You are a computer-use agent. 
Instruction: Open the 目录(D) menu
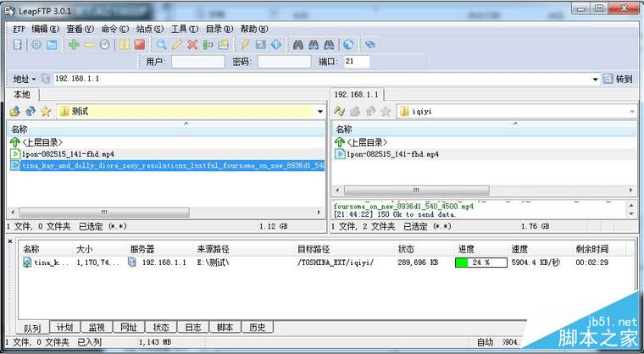[219, 29]
